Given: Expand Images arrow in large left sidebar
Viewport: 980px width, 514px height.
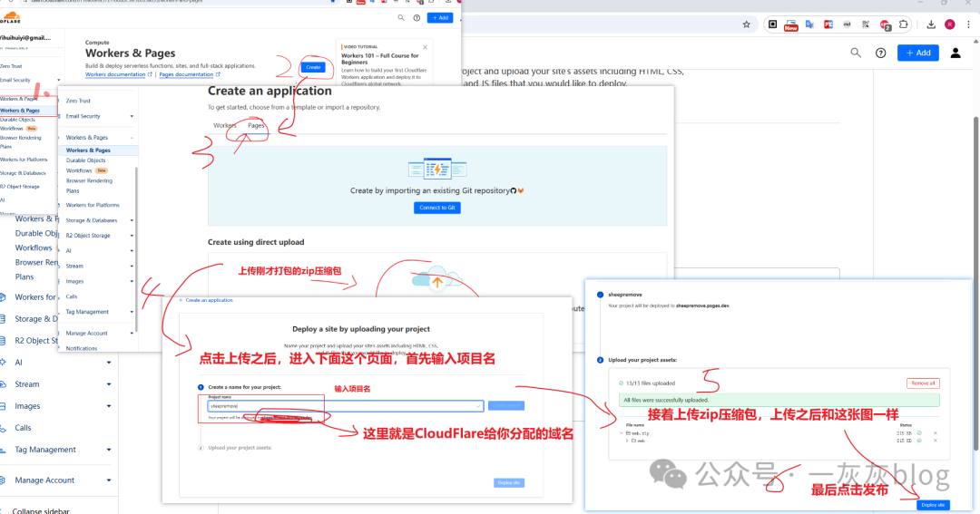Looking at the screenshot, I should pyautogui.click(x=109, y=406).
